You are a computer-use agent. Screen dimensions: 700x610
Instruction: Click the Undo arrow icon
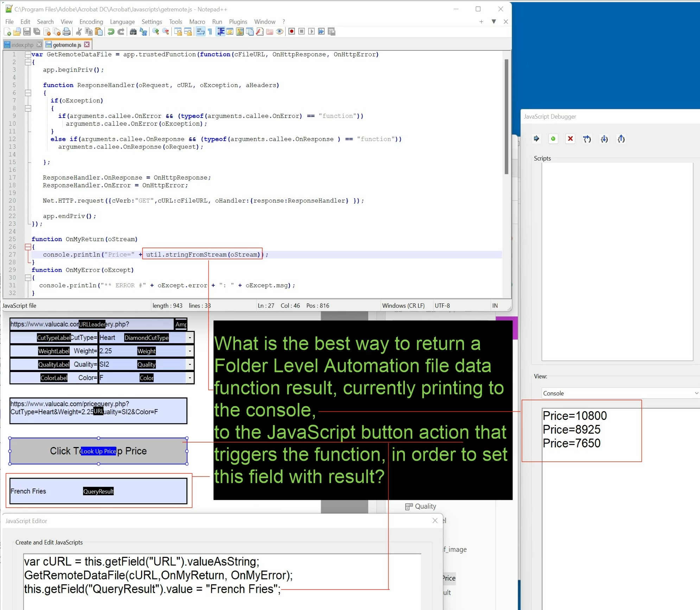pos(111,32)
